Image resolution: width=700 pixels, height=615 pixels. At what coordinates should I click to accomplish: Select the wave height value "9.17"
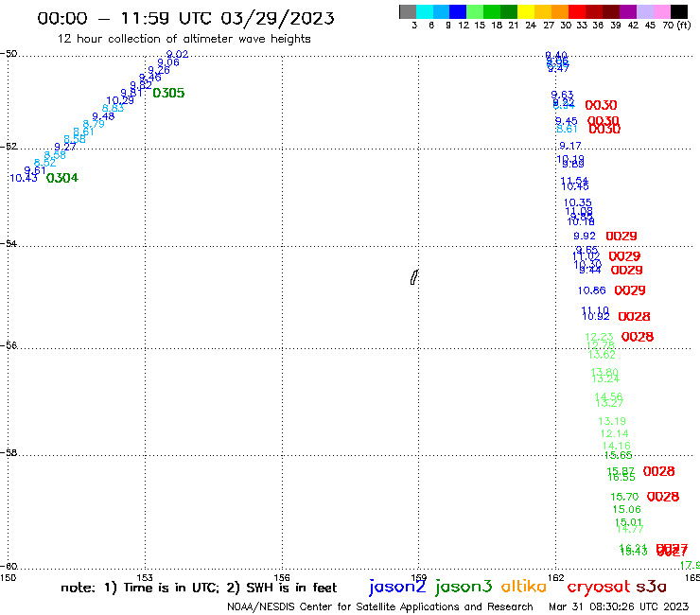[570, 146]
